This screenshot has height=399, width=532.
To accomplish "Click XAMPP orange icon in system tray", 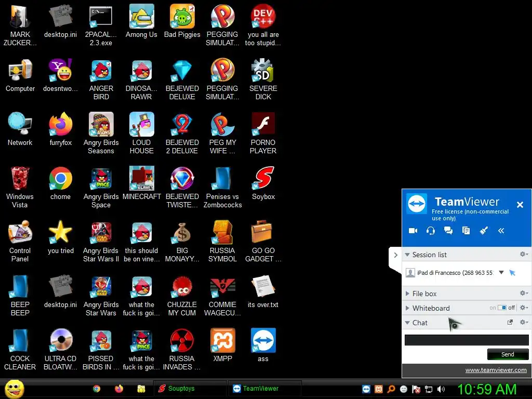I will [379, 389].
